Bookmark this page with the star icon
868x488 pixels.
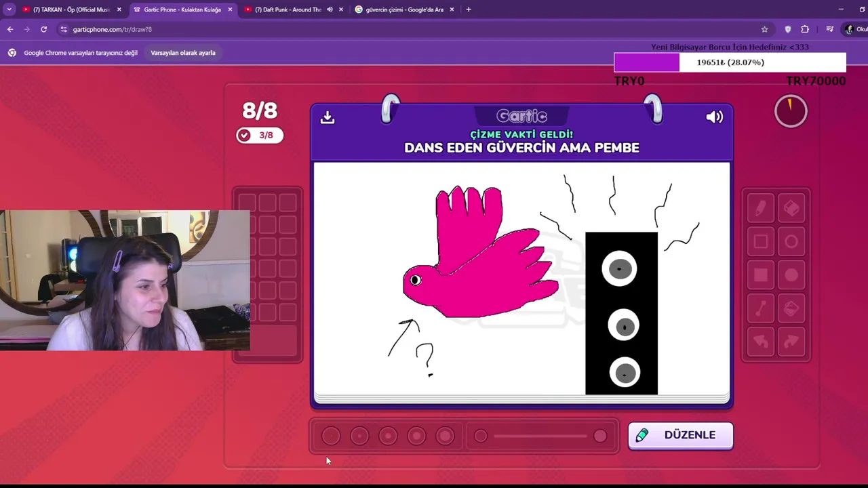click(x=765, y=29)
